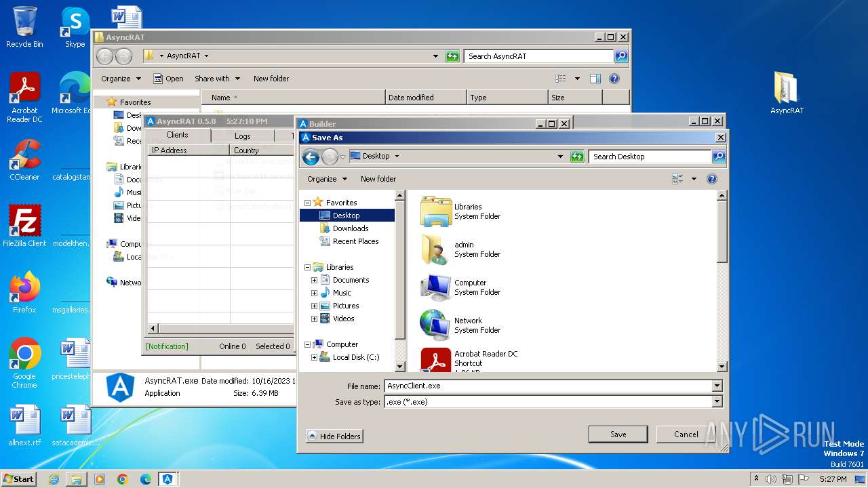Select Libraries System Folder icon
The image size is (868, 488).
(436, 211)
